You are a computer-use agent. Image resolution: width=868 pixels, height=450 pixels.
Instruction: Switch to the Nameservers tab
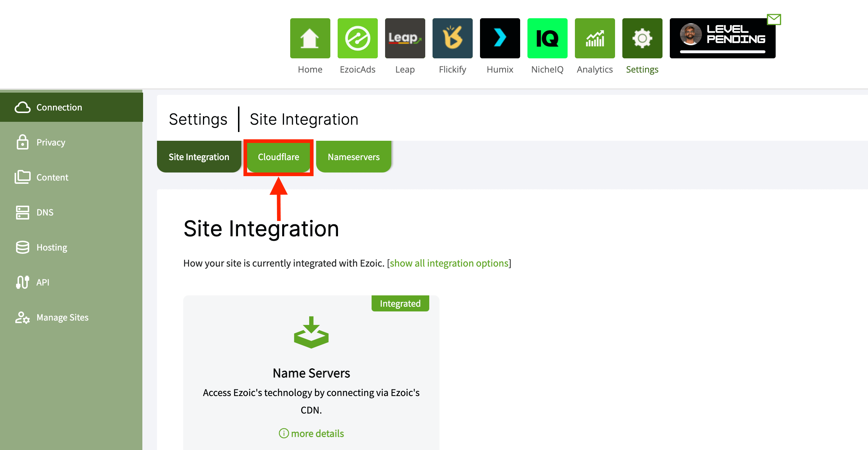354,157
